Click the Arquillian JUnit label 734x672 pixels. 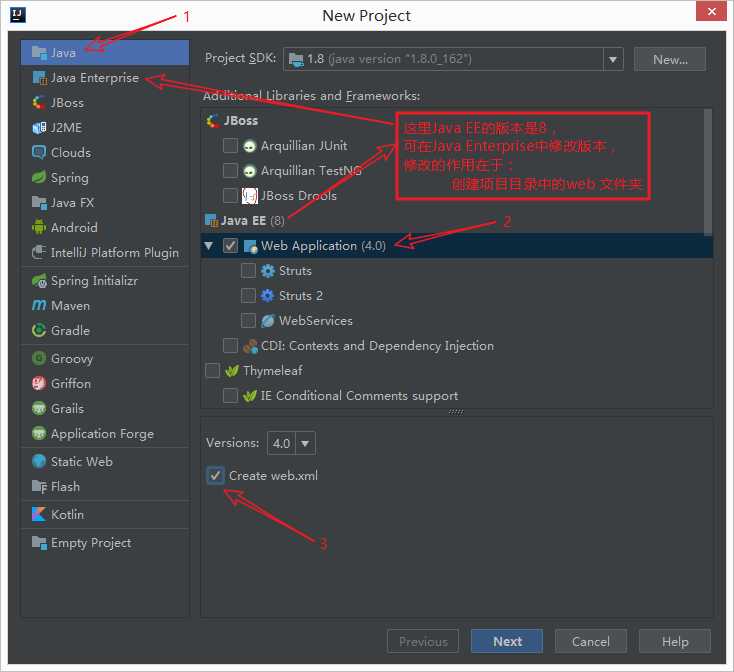pyautogui.click(x=304, y=146)
